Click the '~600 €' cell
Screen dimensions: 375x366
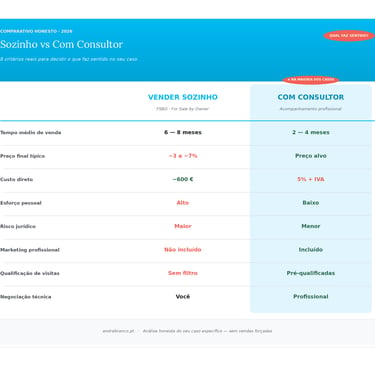[183, 179]
